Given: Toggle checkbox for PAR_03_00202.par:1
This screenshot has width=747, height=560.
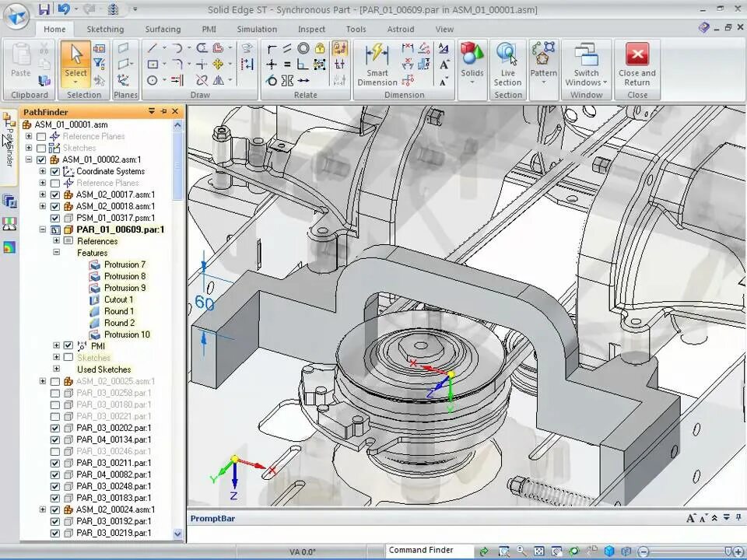Looking at the screenshot, I should [x=54, y=428].
